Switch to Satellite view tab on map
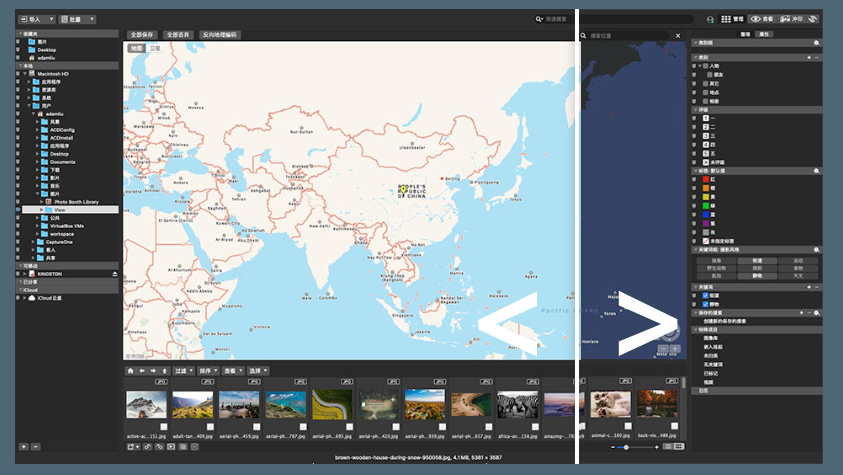This screenshot has width=843, height=475. point(155,48)
